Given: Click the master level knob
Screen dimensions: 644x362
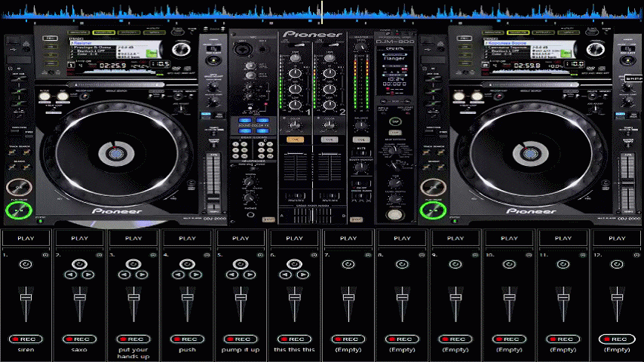Looking at the screenshot, I should click(361, 48).
